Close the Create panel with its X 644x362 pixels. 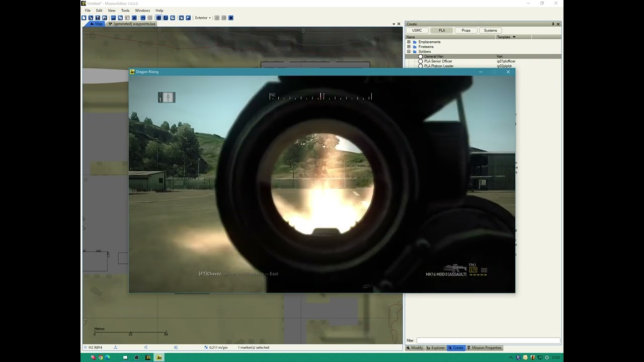pos(558,24)
